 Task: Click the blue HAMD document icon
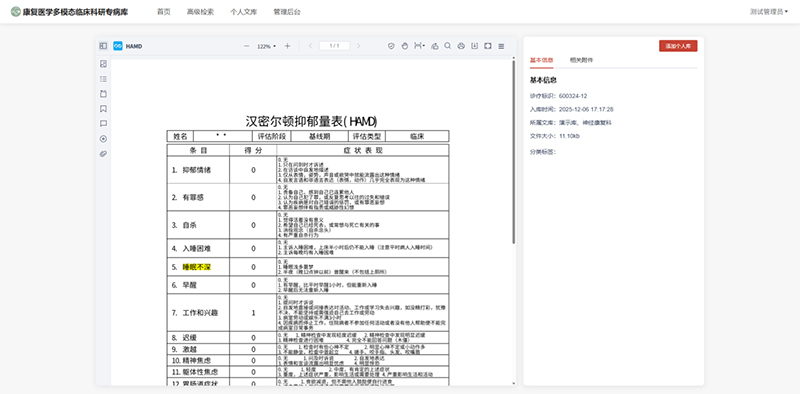coord(118,46)
